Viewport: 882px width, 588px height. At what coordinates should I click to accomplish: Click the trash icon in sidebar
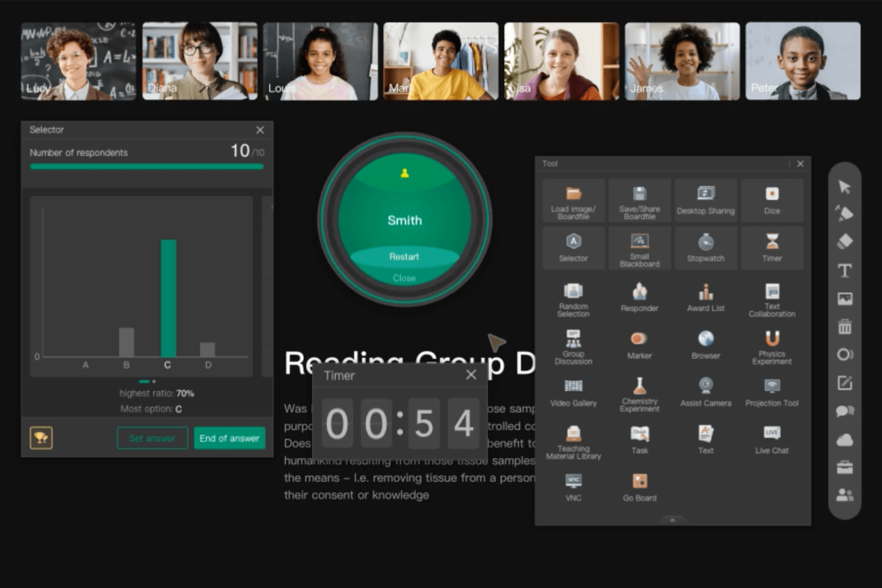click(x=845, y=327)
